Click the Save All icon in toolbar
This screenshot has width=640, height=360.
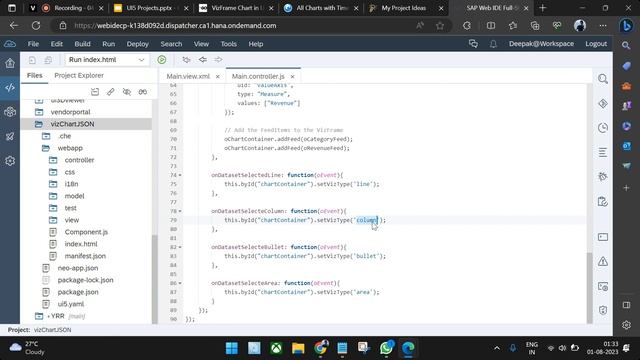pyautogui.click(x=48, y=60)
